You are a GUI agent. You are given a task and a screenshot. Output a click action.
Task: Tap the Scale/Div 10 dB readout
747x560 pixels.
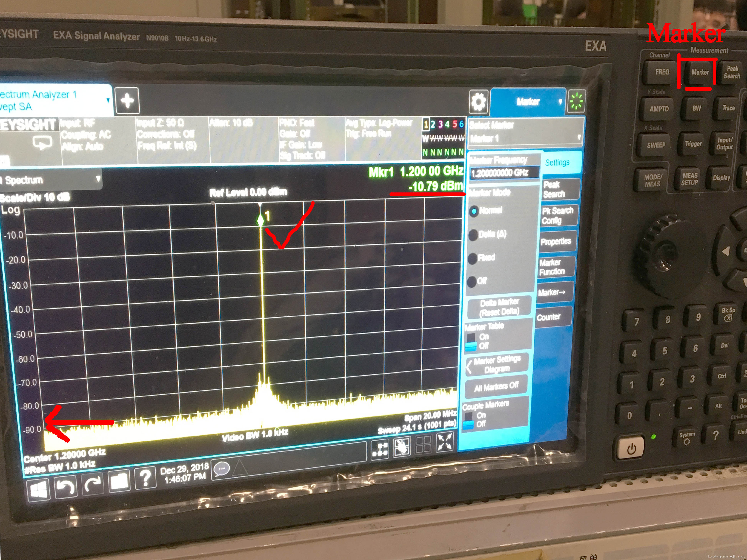(x=35, y=197)
